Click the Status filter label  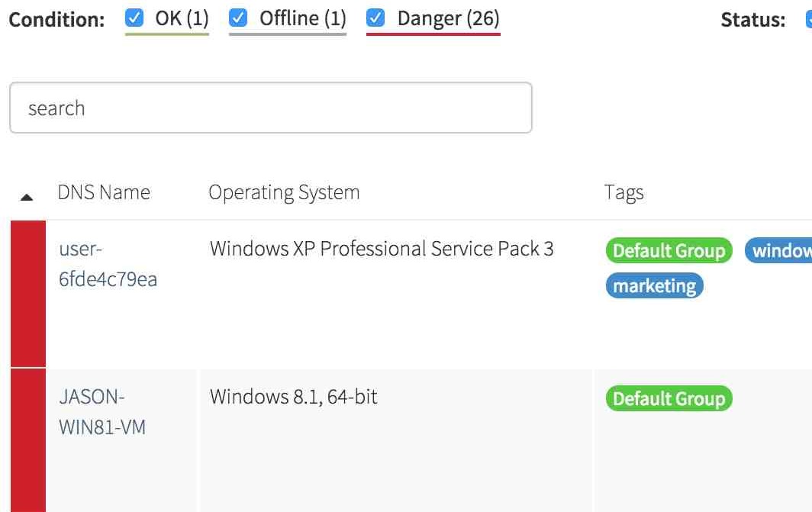[752, 20]
